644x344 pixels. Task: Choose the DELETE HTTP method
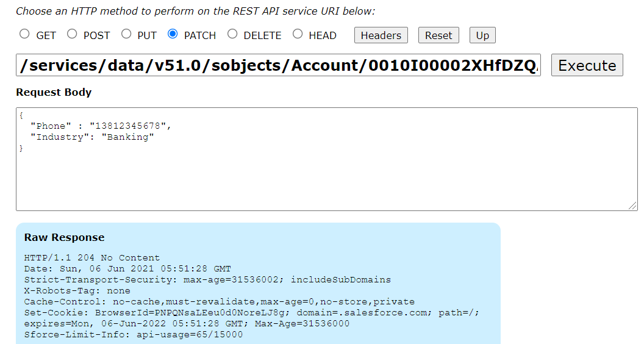click(232, 34)
